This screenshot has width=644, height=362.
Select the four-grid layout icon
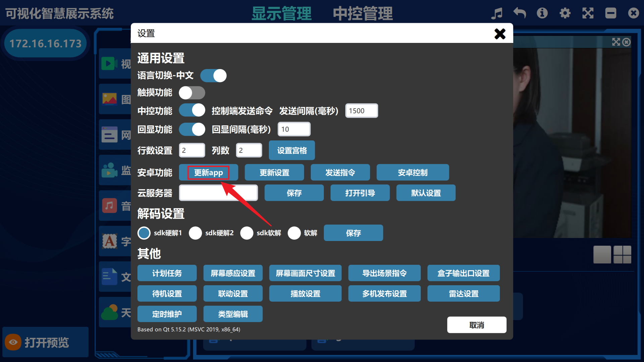tap(622, 254)
